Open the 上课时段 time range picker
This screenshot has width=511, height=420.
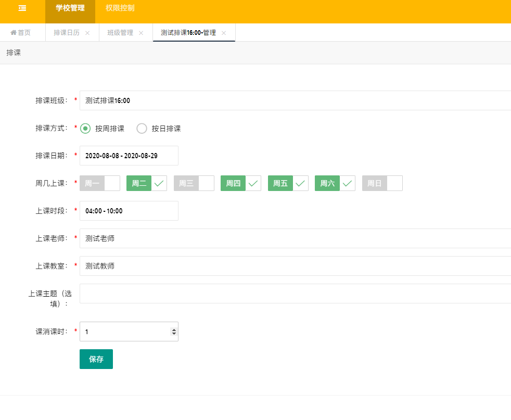129,211
